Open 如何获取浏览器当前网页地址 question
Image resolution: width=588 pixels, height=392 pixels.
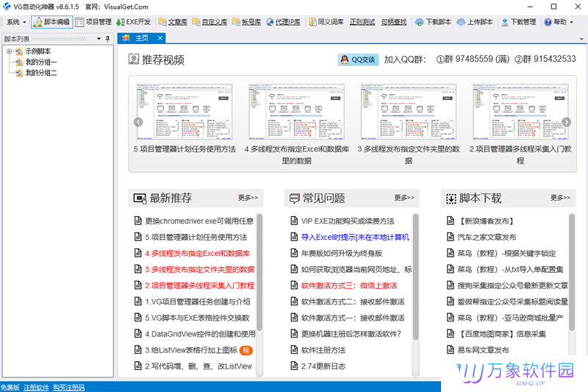click(x=356, y=270)
